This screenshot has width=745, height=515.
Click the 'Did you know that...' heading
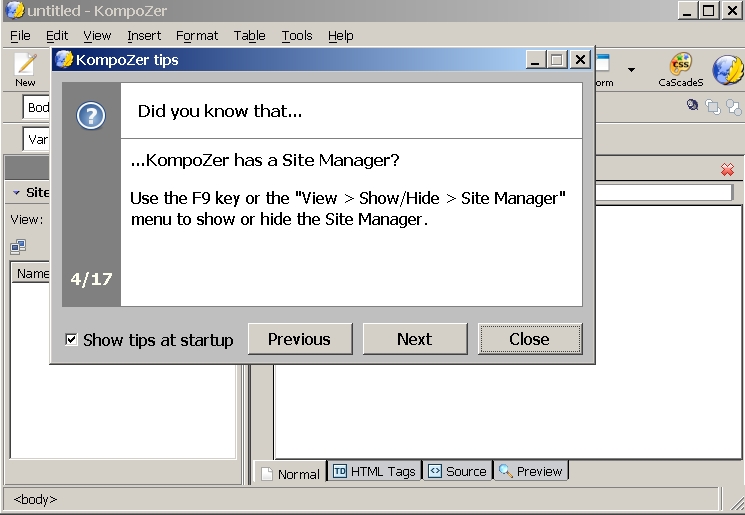[220, 111]
